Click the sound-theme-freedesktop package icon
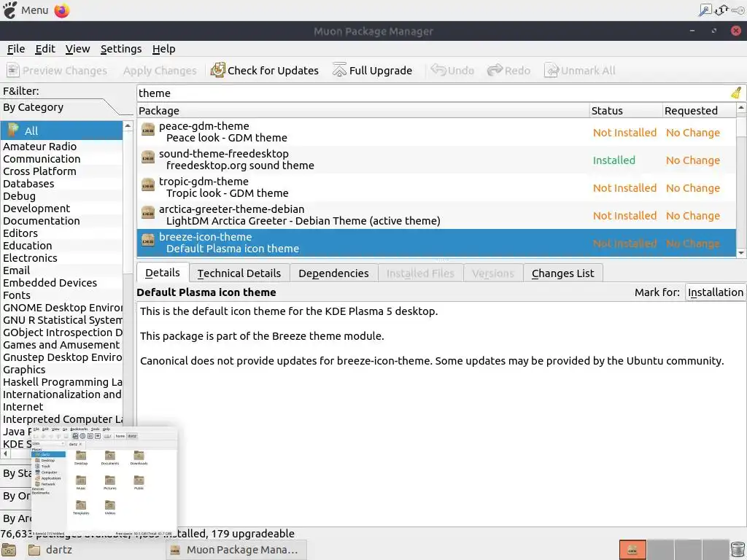Viewport: 747px width, 560px height. coord(148,157)
